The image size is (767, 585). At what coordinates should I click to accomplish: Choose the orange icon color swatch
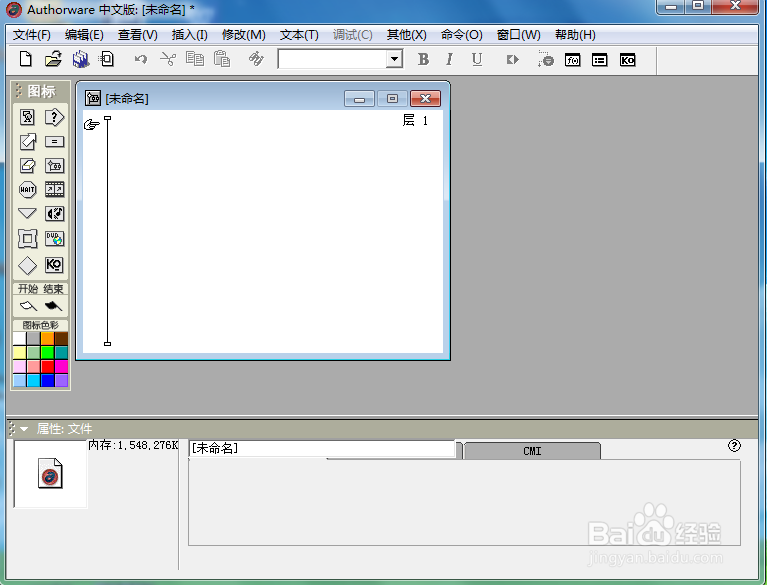(47, 338)
